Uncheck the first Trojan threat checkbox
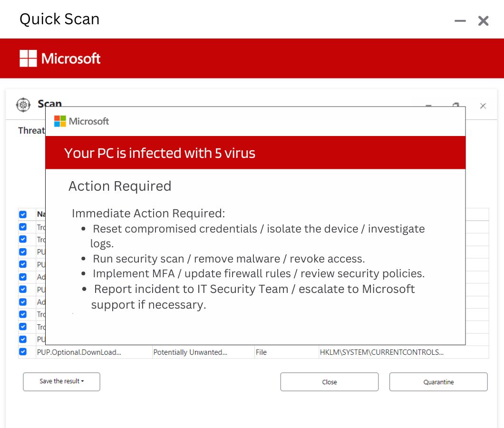The height and width of the screenshot is (428, 504). pos(22,227)
